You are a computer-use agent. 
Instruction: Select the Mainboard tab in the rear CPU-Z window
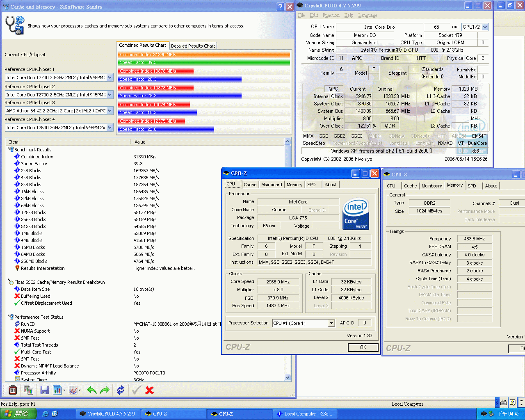(432, 186)
